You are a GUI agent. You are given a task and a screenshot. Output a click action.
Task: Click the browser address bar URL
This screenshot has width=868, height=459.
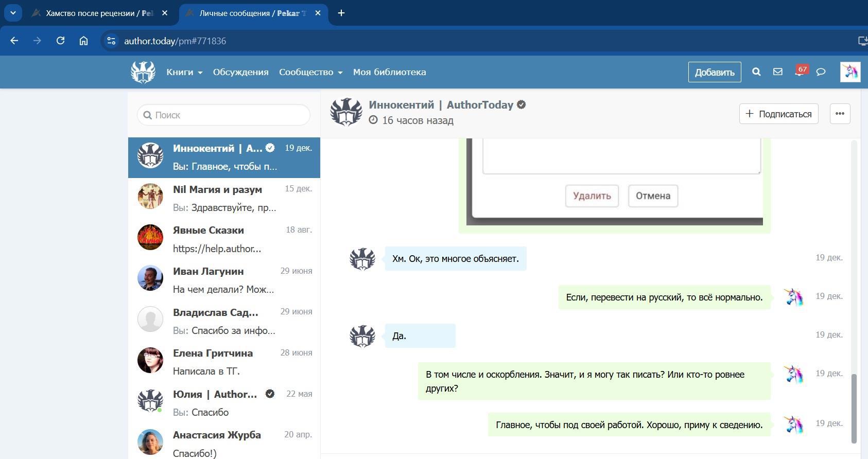click(175, 41)
